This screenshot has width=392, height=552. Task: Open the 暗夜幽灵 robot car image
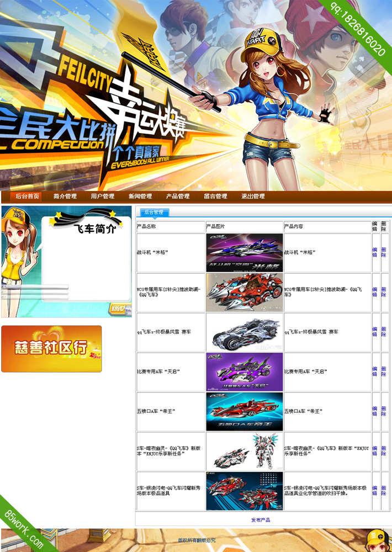pyautogui.click(x=245, y=452)
